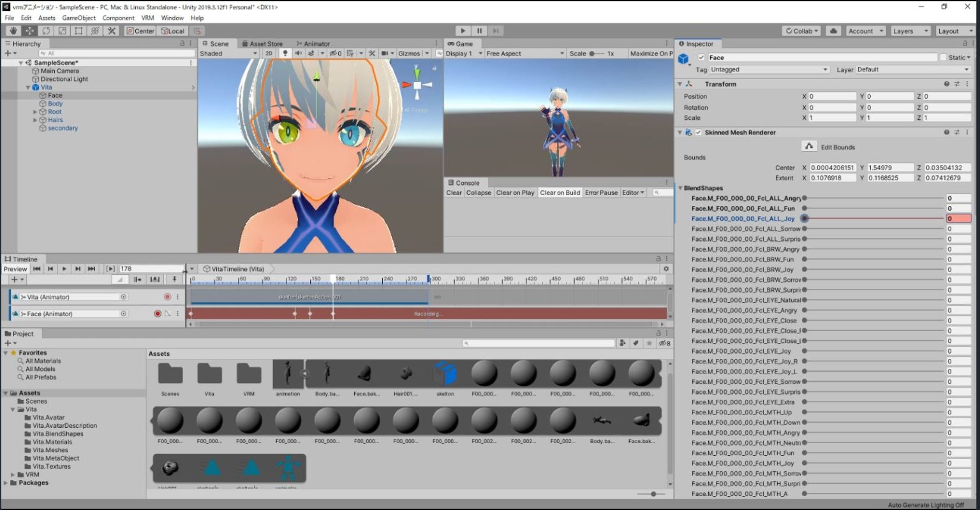Switch to the Animator tab
This screenshot has width=980, height=510.
click(x=312, y=44)
